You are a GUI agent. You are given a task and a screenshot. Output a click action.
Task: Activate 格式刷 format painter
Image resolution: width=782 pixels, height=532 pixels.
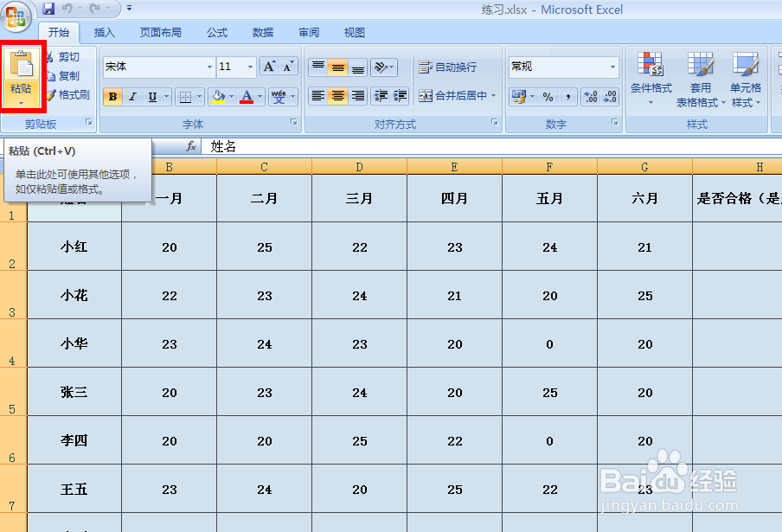(68, 95)
